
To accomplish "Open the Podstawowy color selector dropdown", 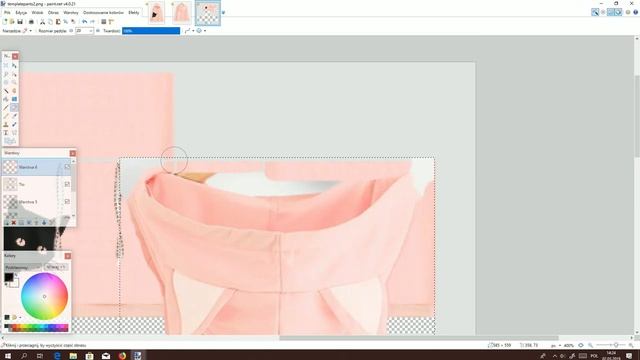I will 22,267.
